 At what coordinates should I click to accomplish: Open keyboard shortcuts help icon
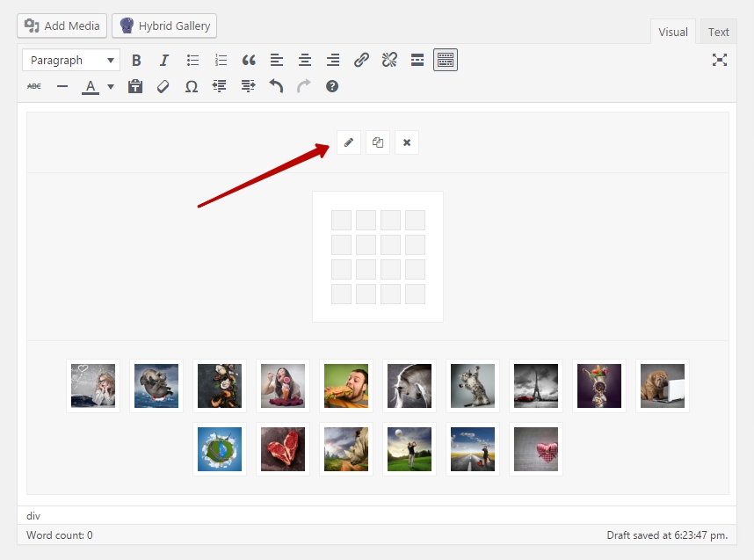[332, 87]
